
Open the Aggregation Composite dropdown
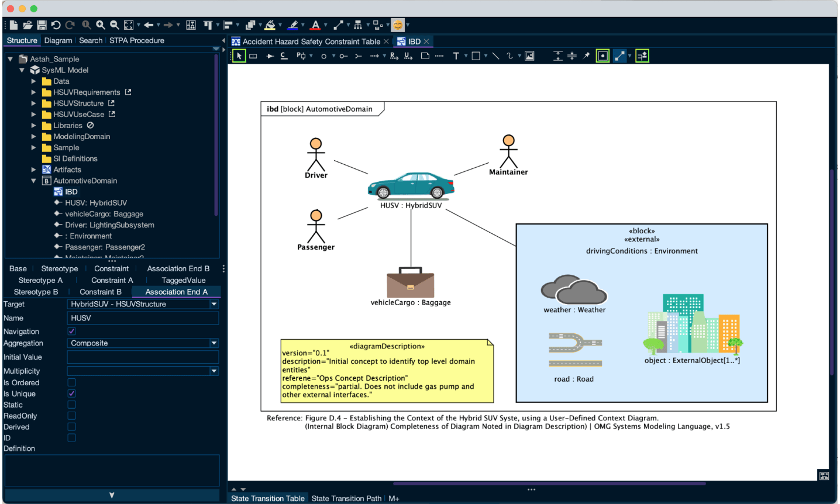[x=214, y=343]
